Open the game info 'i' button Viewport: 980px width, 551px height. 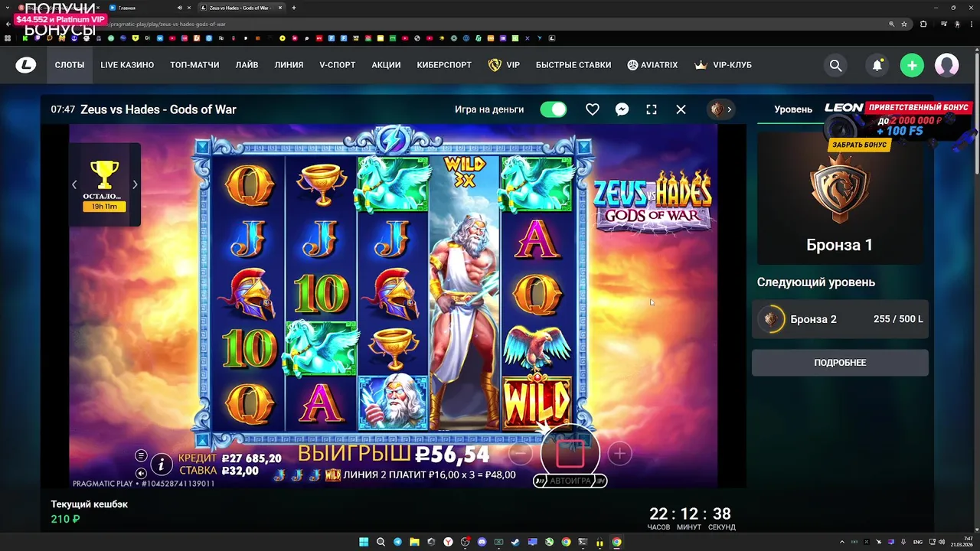click(162, 464)
